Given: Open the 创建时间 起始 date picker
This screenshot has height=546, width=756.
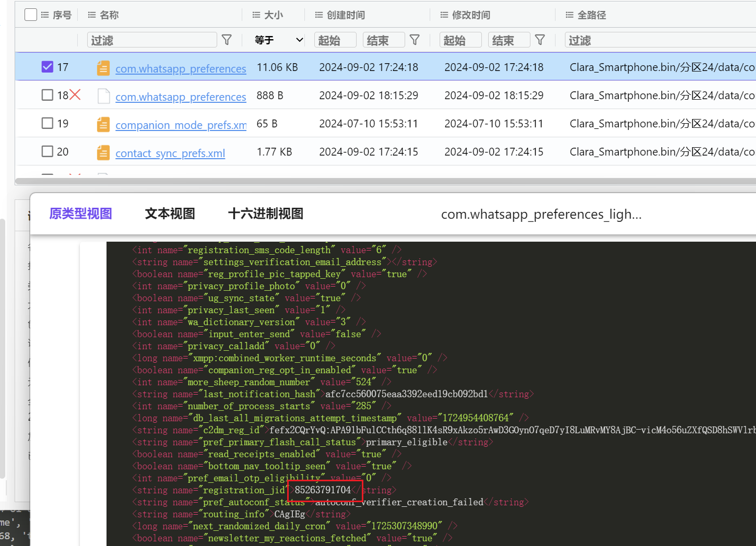Looking at the screenshot, I should pos(335,40).
